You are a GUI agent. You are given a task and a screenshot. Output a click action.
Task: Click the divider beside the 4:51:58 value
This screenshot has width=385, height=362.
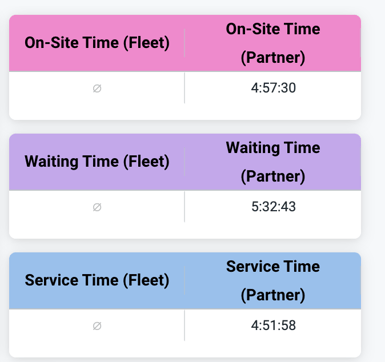tap(185, 326)
